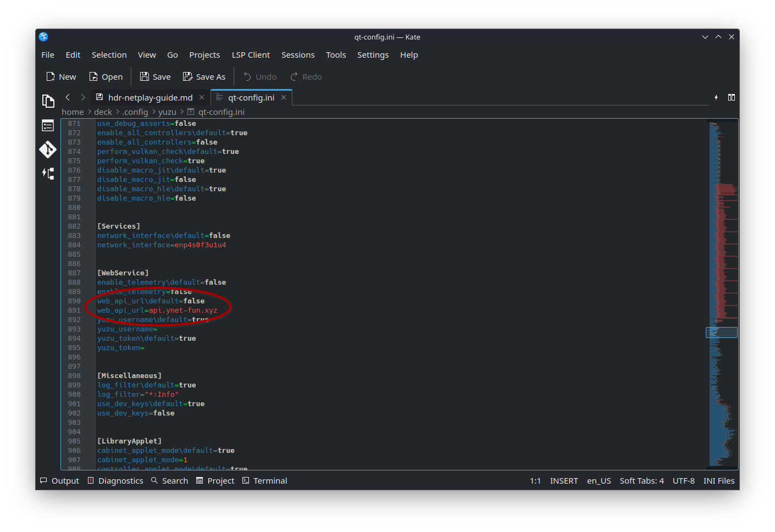Click line number 899 in gutter

tap(74, 385)
